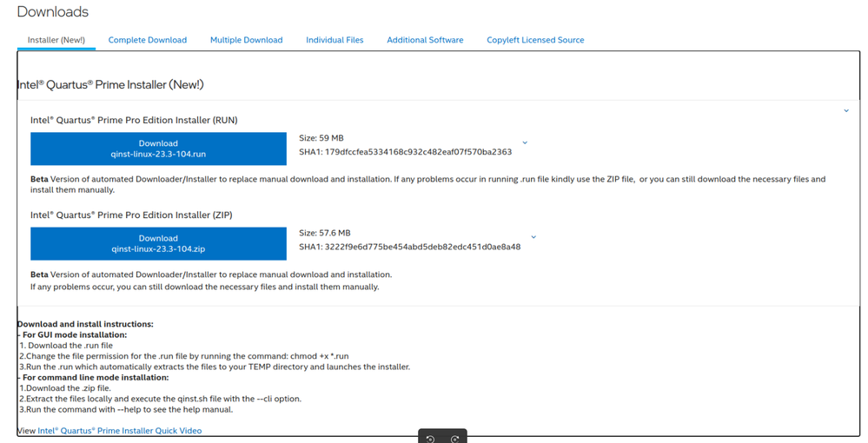868x443 pixels.
Task: Click the --help command instruction line
Action: (126, 410)
